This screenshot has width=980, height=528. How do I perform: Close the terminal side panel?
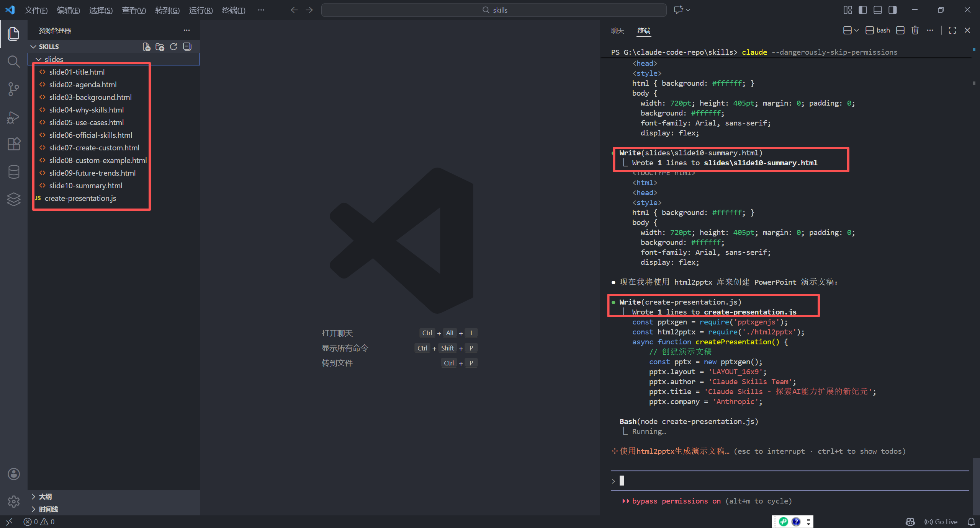point(967,30)
